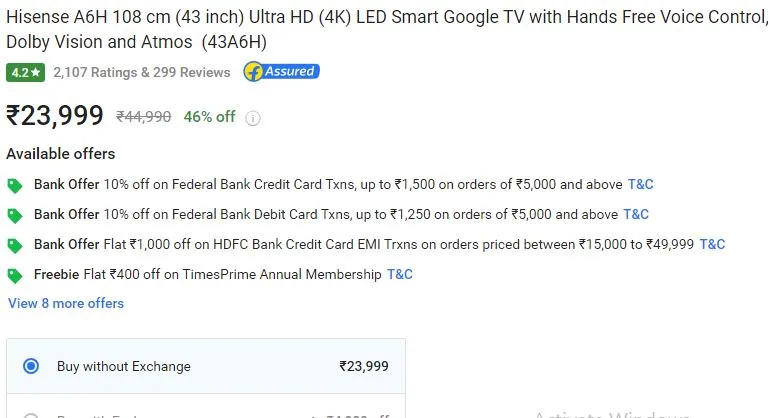Select the Buy without Exchange radio button
Screen dimensions: 779x418
click(31, 366)
